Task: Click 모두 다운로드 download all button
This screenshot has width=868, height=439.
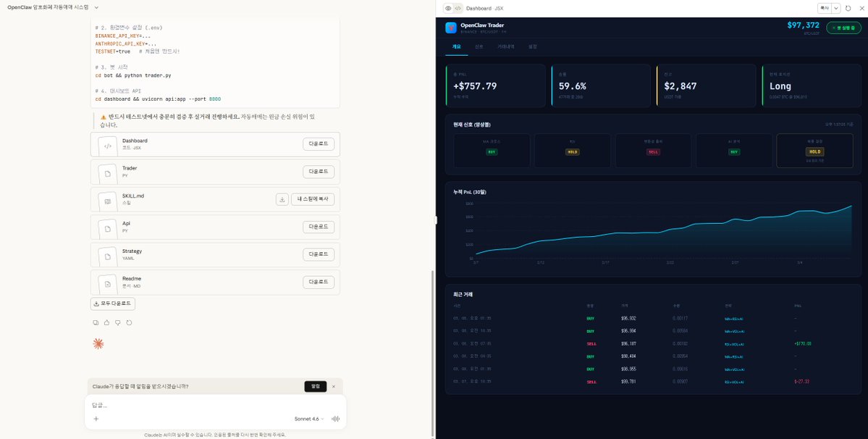Action: (113, 304)
